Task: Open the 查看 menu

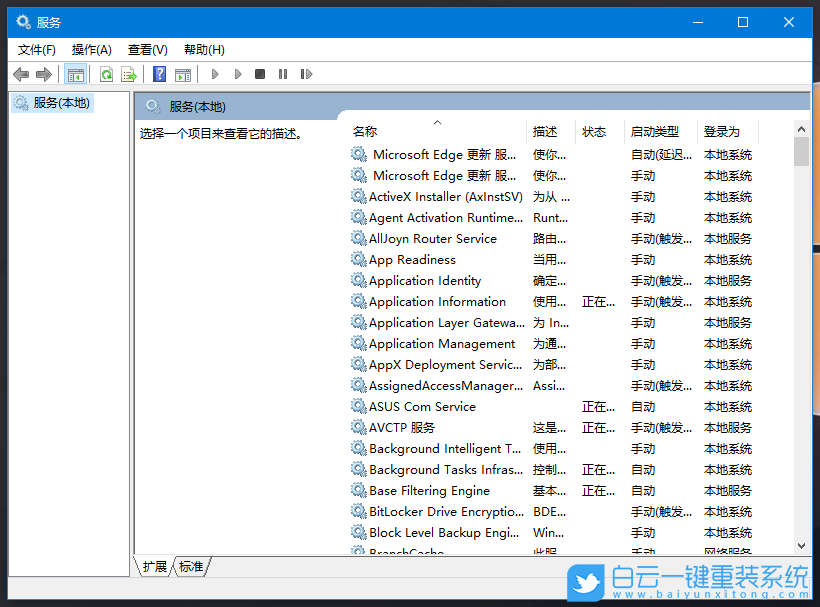Action: coord(146,49)
